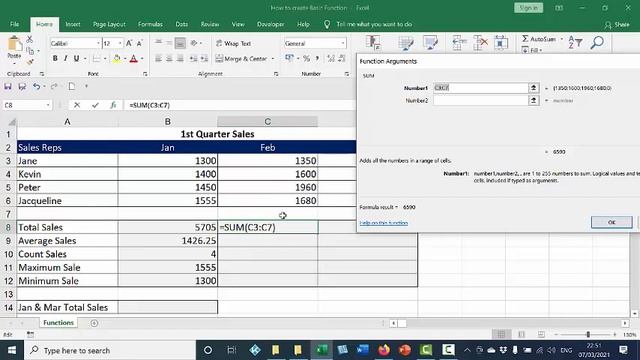
Task: Click Fill Color paint bucket
Action: [117, 59]
